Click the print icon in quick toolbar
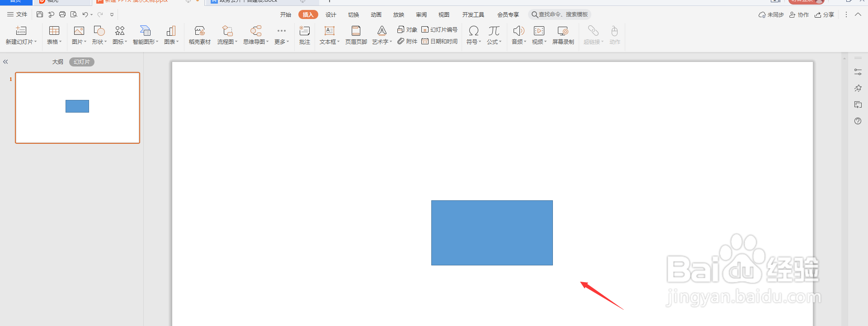This screenshot has height=326, width=868. 62,14
